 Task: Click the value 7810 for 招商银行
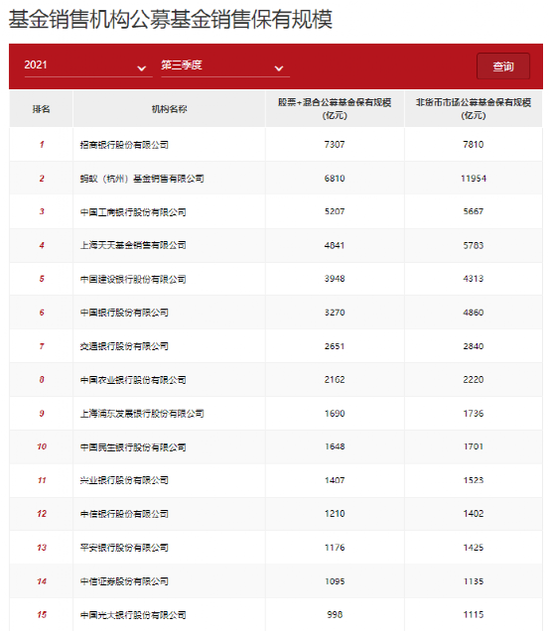(x=473, y=144)
